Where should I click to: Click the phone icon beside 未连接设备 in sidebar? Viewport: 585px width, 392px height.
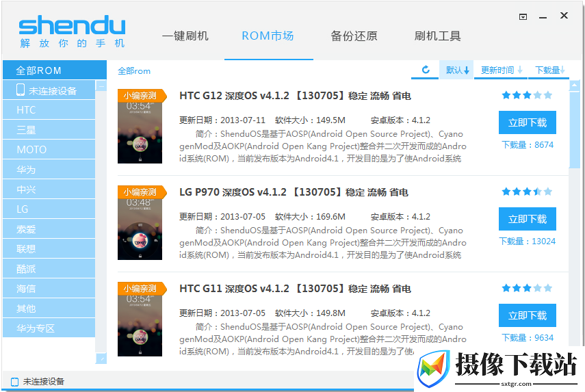21,90
